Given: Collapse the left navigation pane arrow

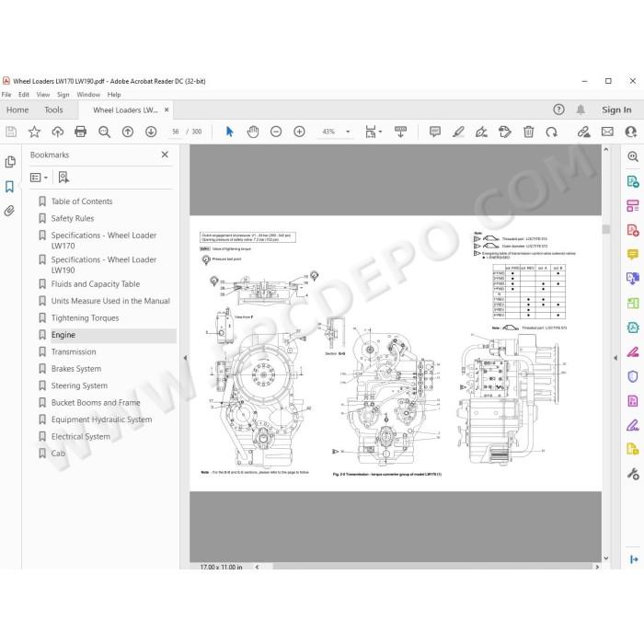Looking at the screenshot, I should coord(185,358).
